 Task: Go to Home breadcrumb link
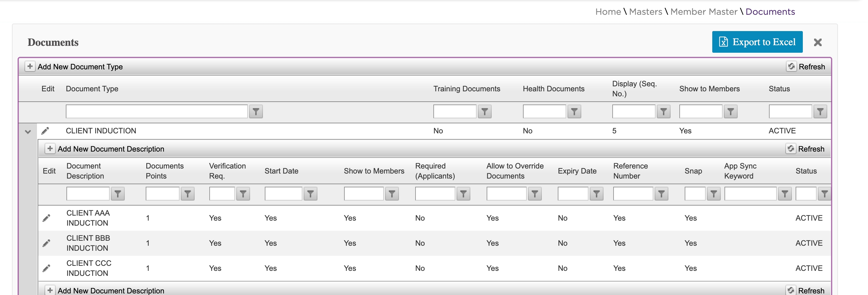point(608,12)
